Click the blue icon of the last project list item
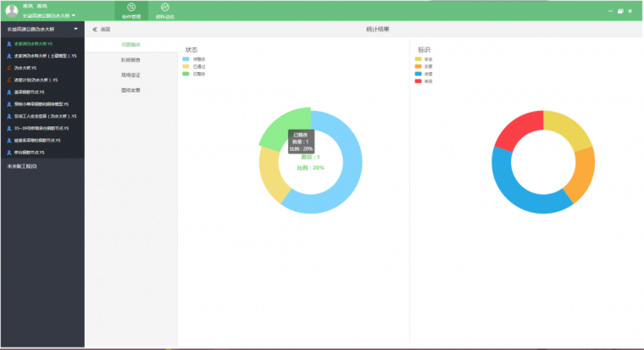 8,152
